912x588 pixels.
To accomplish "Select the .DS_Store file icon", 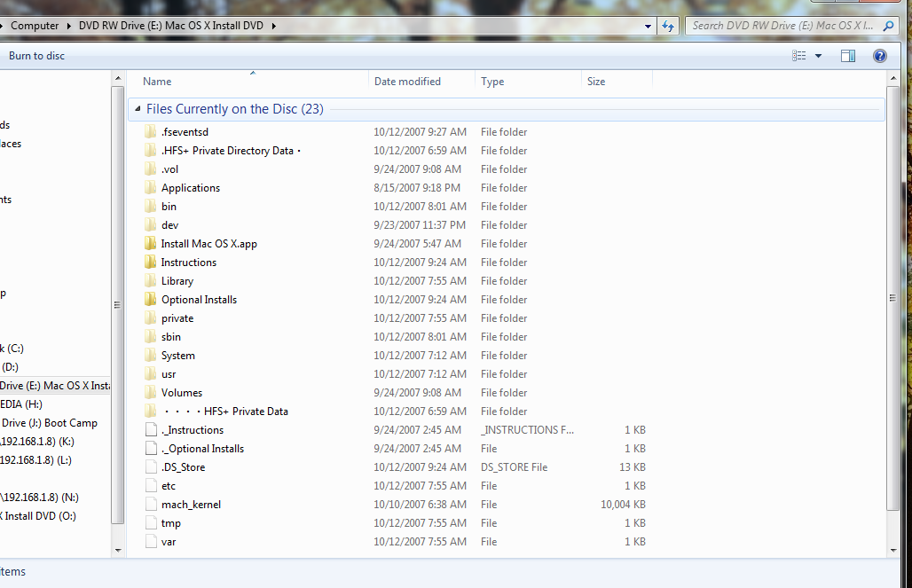I will [150, 467].
